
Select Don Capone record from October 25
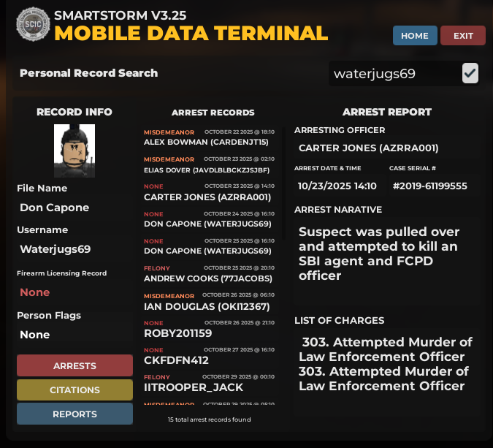pos(209,246)
